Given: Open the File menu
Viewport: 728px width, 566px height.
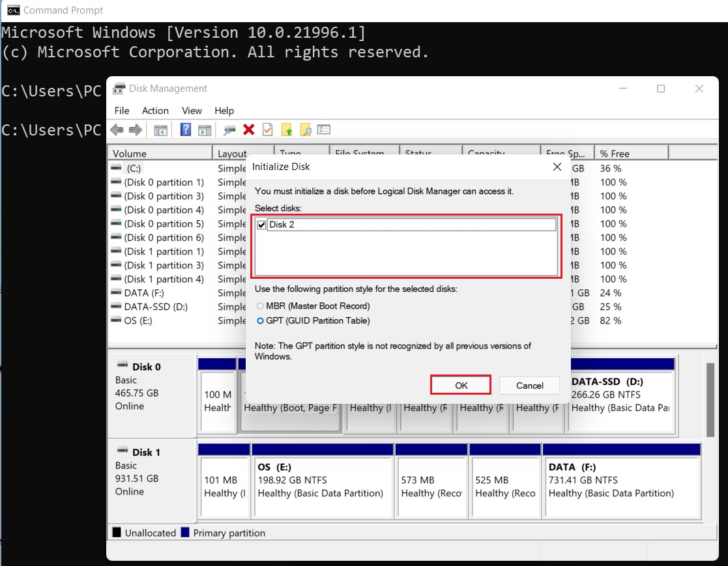Looking at the screenshot, I should tap(122, 111).
